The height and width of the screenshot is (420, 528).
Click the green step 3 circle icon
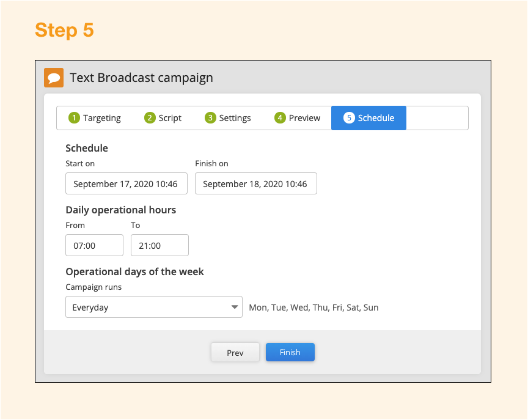point(210,118)
